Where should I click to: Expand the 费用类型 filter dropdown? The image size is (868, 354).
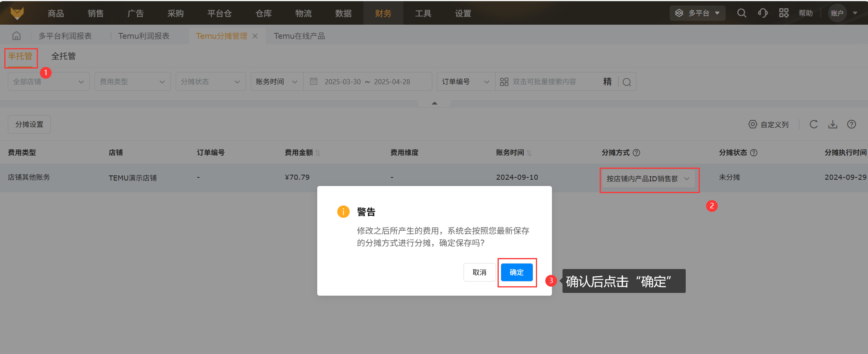pyautogui.click(x=133, y=81)
